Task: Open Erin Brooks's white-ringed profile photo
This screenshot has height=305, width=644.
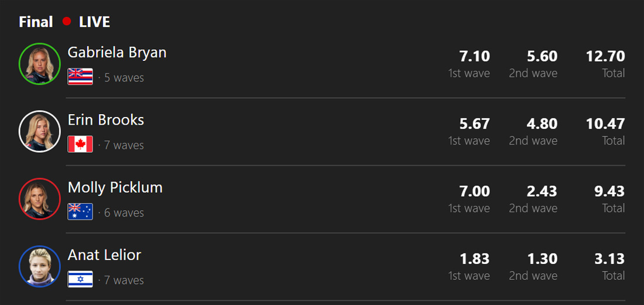Action: point(40,131)
